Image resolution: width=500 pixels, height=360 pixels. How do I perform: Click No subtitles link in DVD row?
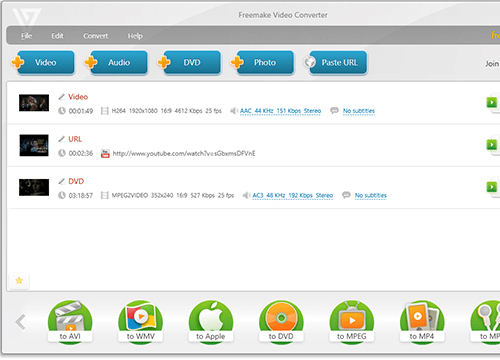(x=371, y=195)
